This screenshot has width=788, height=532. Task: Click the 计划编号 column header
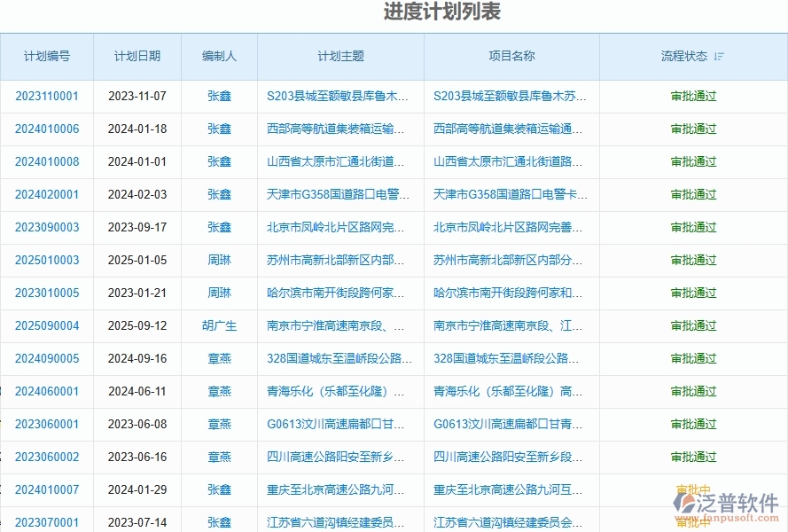tap(46, 56)
